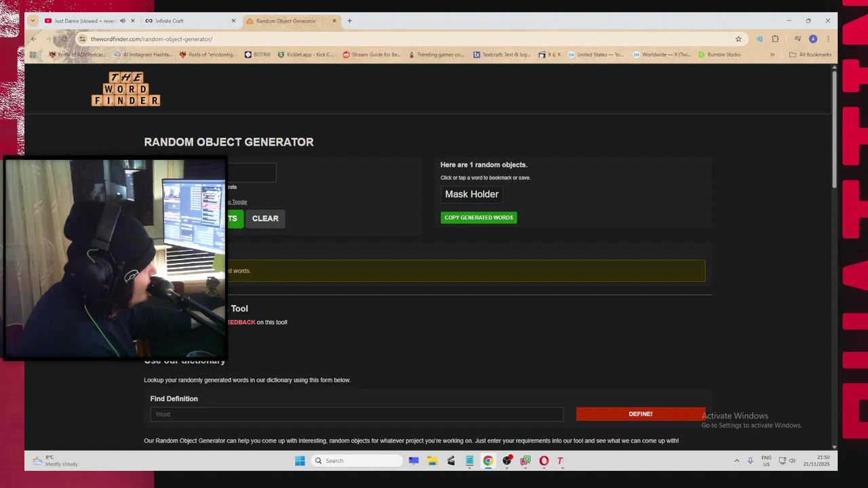Open the FEEDBACK link
This screenshot has width=868, height=488.
(241, 323)
